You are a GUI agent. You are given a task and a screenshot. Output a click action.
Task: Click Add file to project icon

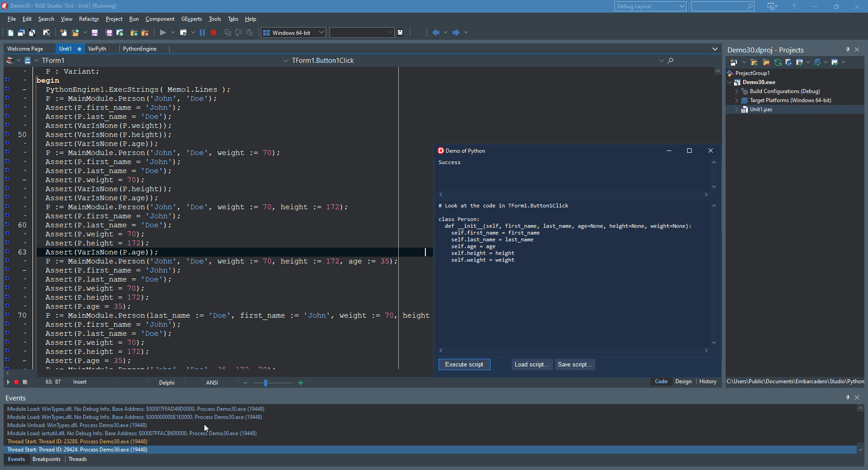[134, 33]
